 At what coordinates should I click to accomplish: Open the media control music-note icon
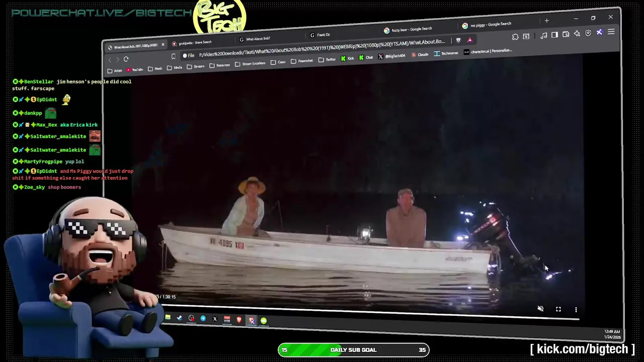point(543,35)
